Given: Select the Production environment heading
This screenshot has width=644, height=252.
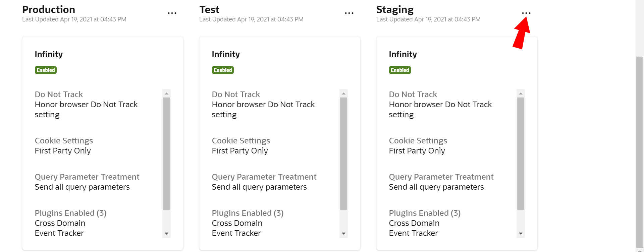Looking at the screenshot, I should point(49,10).
